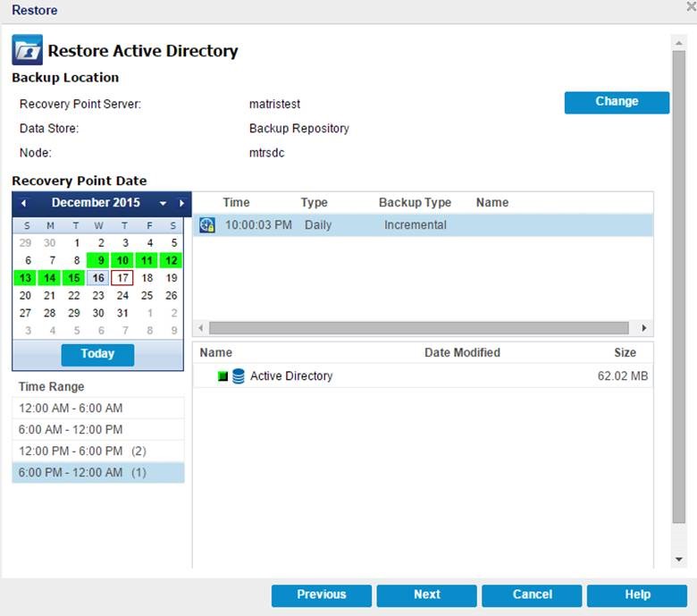The height and width of the screenshot is (616, 697).
Task: Click the vertical scrollbar down arrow
Action: pyautogui.click(x=679, y=559)
